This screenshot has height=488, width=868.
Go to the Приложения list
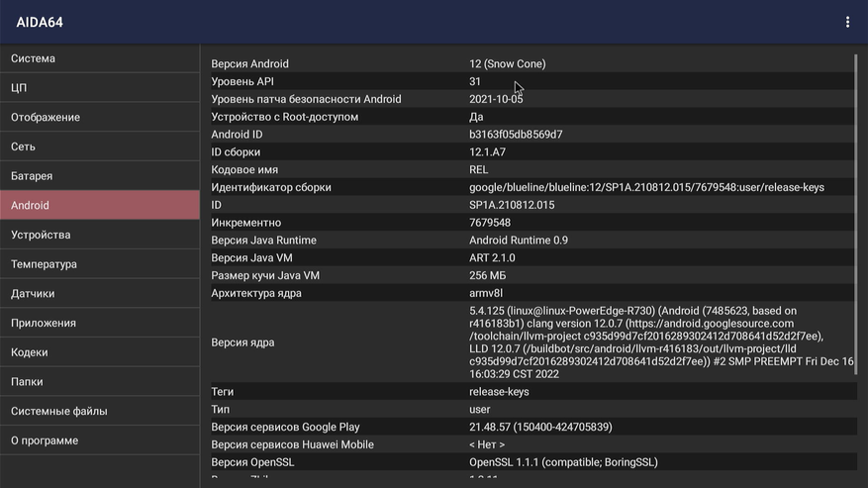[100, 323]
